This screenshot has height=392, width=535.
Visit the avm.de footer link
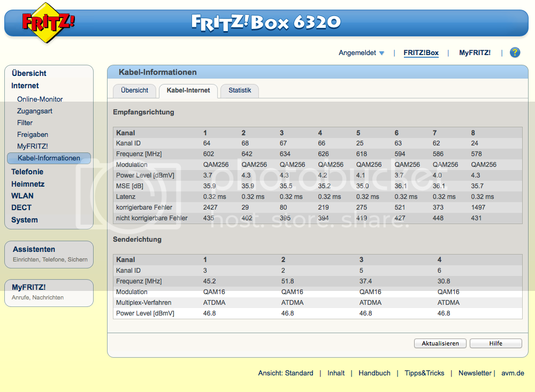point(513,373)
